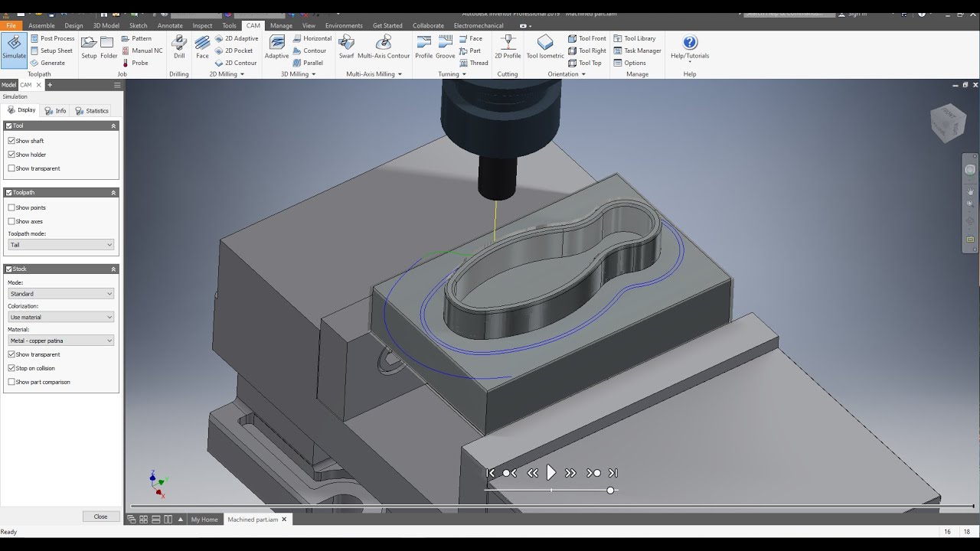Select the Probe command

[x=135, y=63]
